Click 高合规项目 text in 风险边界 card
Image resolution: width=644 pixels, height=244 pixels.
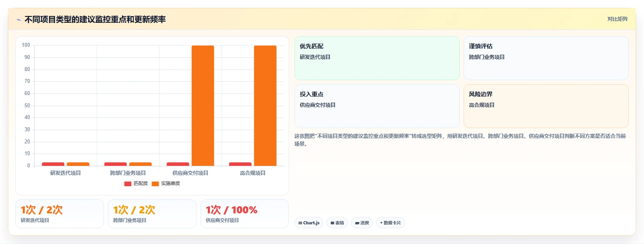pos(482,105)
